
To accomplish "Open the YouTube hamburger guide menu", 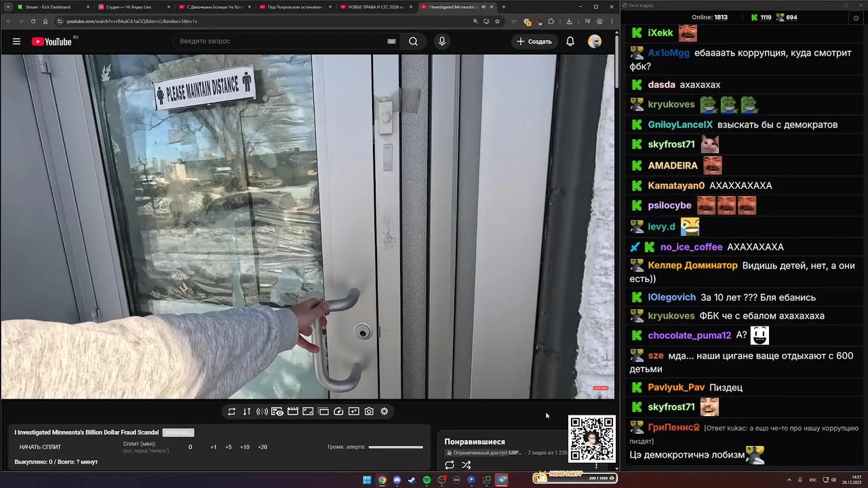I will point(16,41).
